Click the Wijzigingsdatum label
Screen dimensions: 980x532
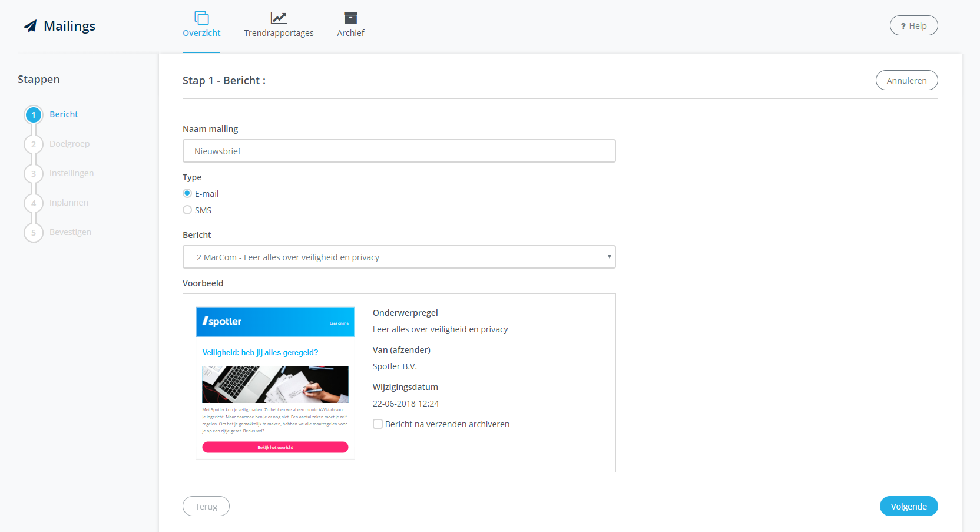tap(405, 387)
